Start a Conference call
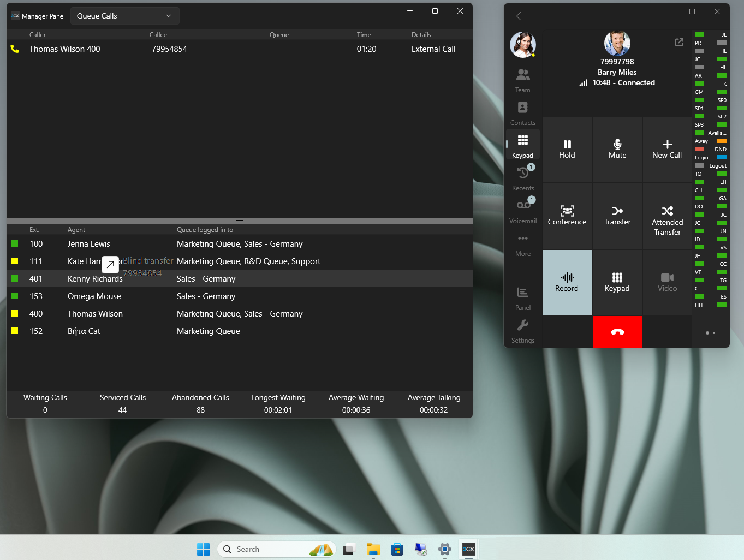 click(x=567, y=216)
